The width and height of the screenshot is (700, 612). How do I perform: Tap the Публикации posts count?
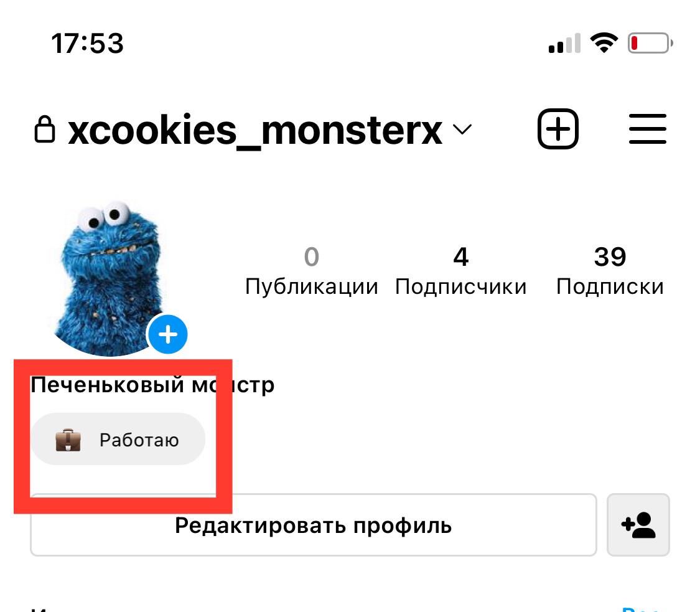point(312,271)
